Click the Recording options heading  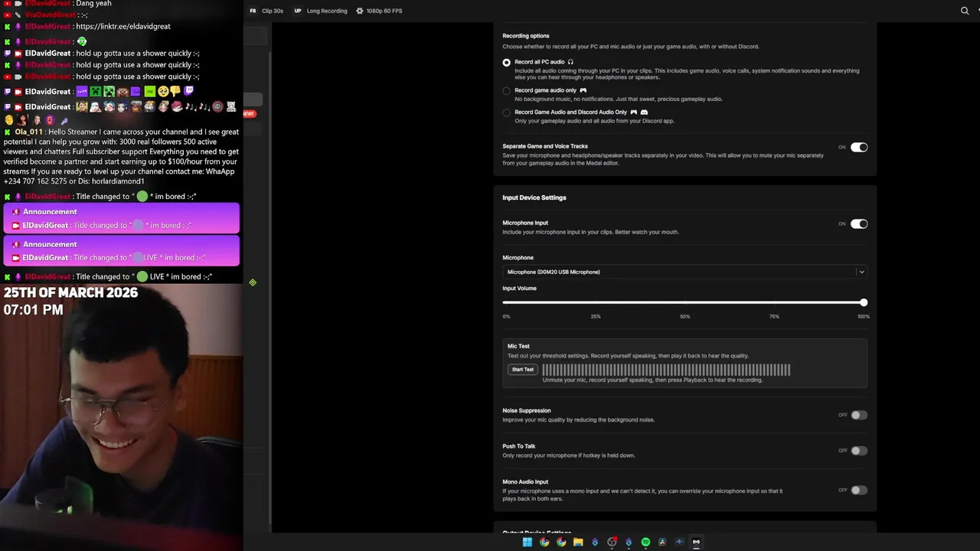click(526, 36)
